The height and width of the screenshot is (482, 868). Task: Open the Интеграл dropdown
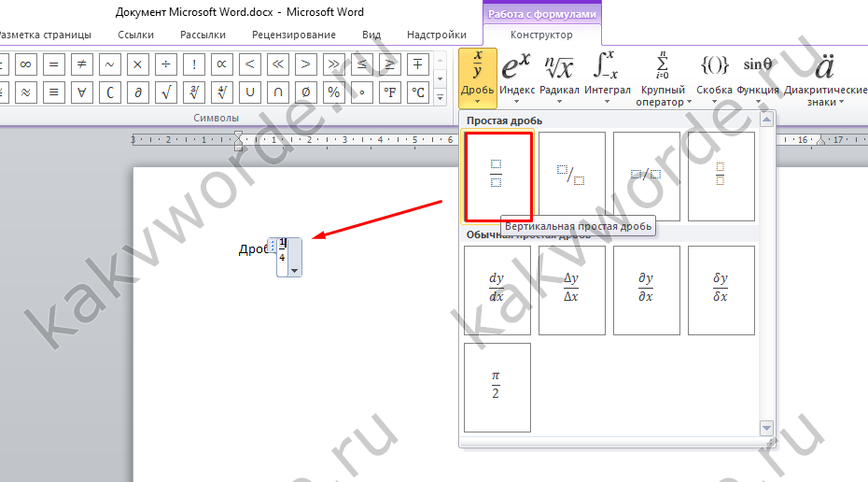pos(608,78)
